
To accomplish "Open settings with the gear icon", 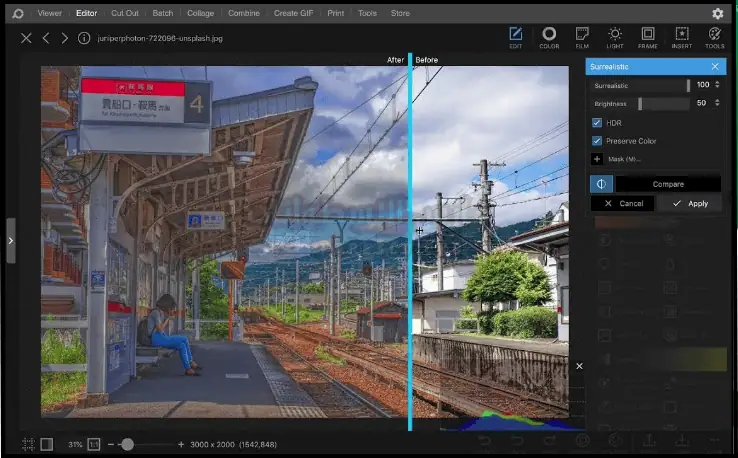I will click(717, 13).
